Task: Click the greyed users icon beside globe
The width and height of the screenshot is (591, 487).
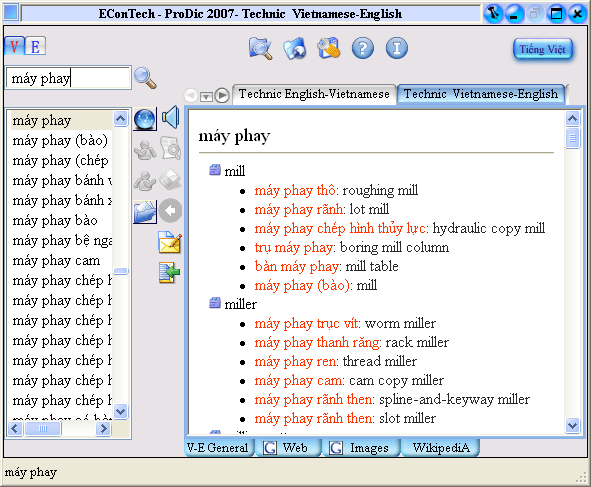Action: click(145, 150)
